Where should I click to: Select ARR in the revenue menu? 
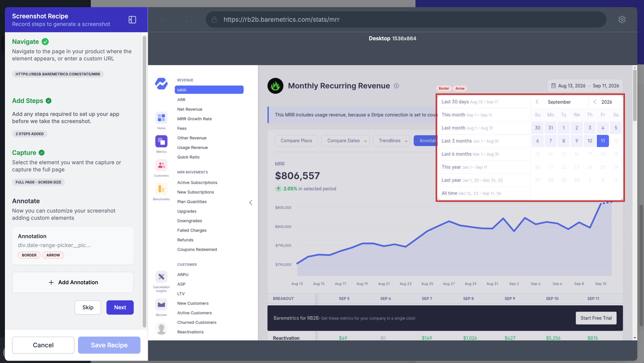[181, 100]
